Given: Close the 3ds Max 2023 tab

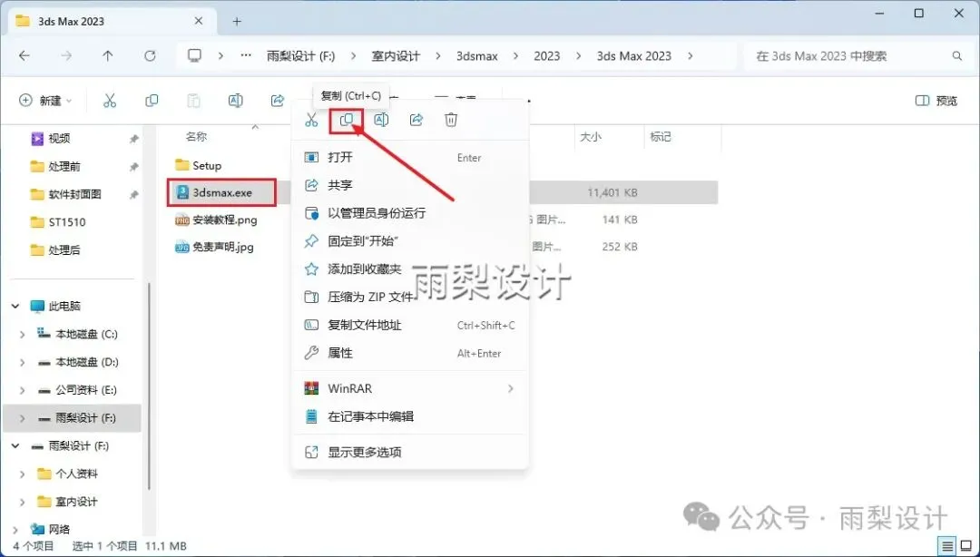Looking at the screenshot, I should click(x=198, y=21).
